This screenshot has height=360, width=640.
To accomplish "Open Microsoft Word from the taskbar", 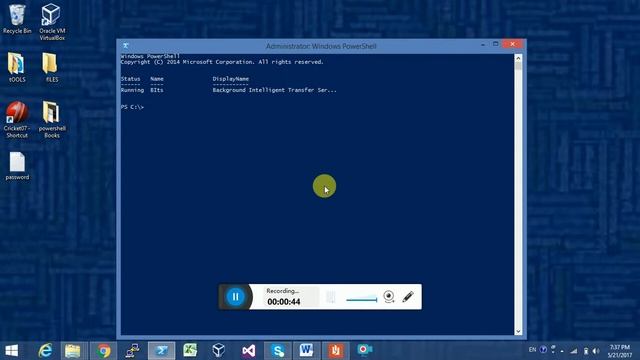I will (x=306, y=351).
